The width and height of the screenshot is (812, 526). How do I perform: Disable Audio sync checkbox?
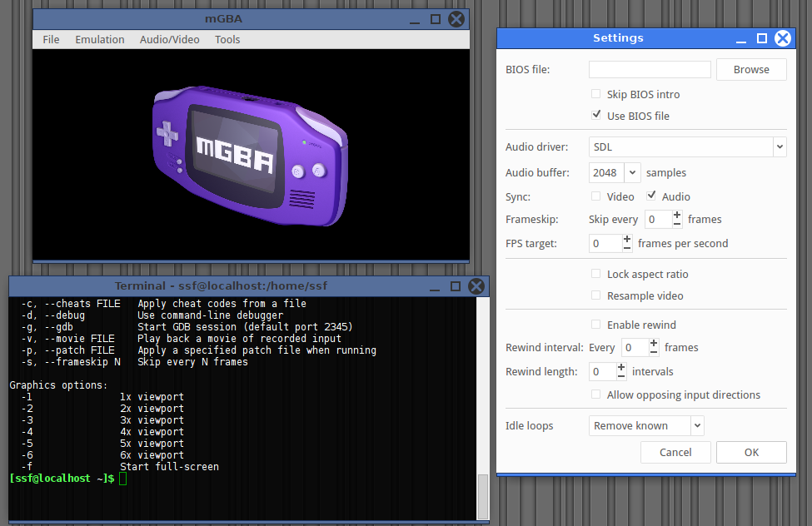pyautogui.click(x=651, y=196)
